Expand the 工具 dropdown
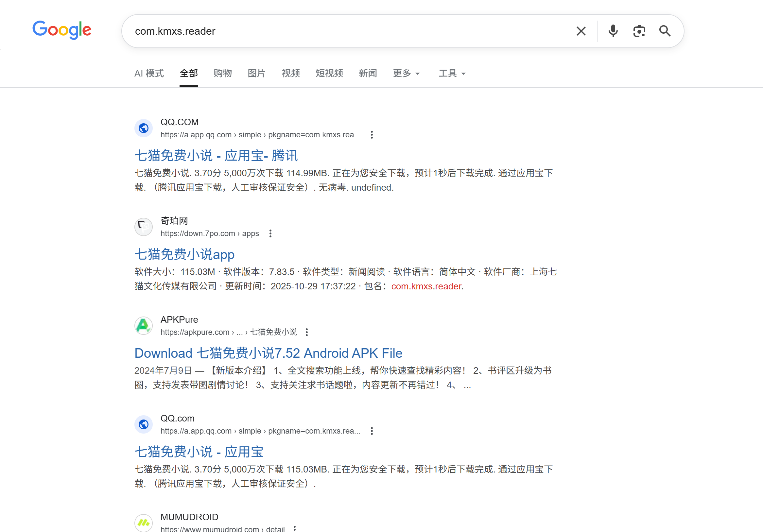763x532 pixels. coord(452,73)
